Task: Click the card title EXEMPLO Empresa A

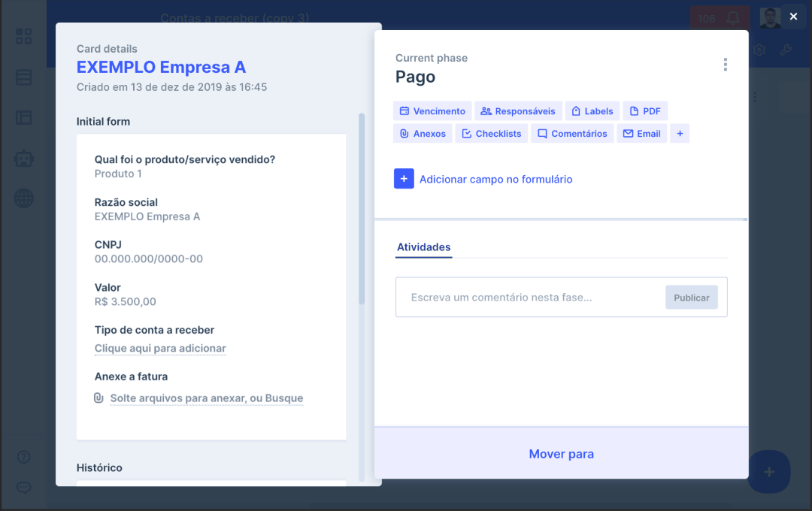Action: (x=161, y=68)
